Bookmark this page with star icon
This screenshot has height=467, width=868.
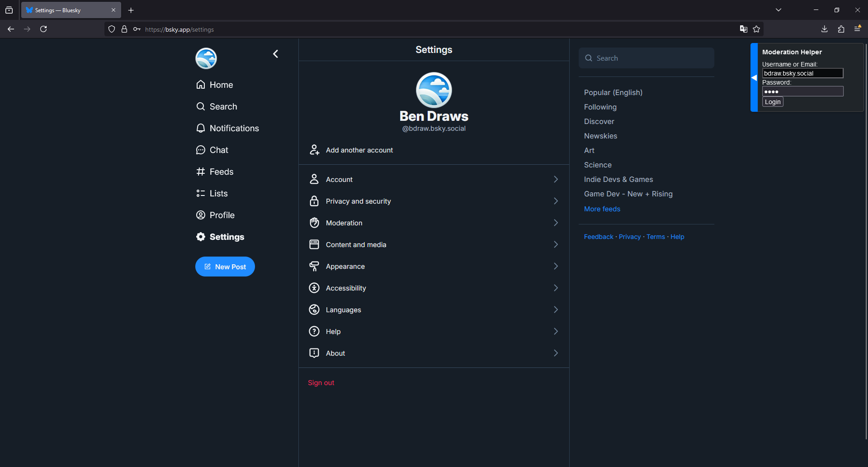756,29
